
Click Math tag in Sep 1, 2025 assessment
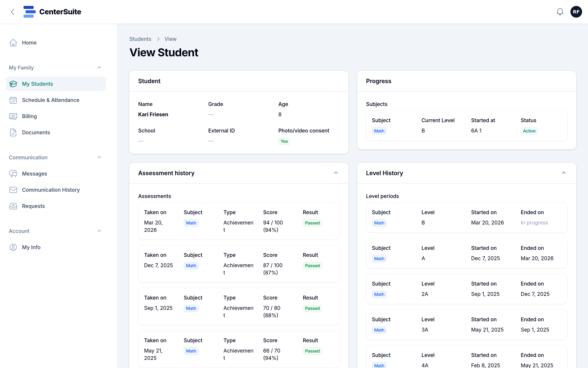pyautogui.click(x=191, y=308)
